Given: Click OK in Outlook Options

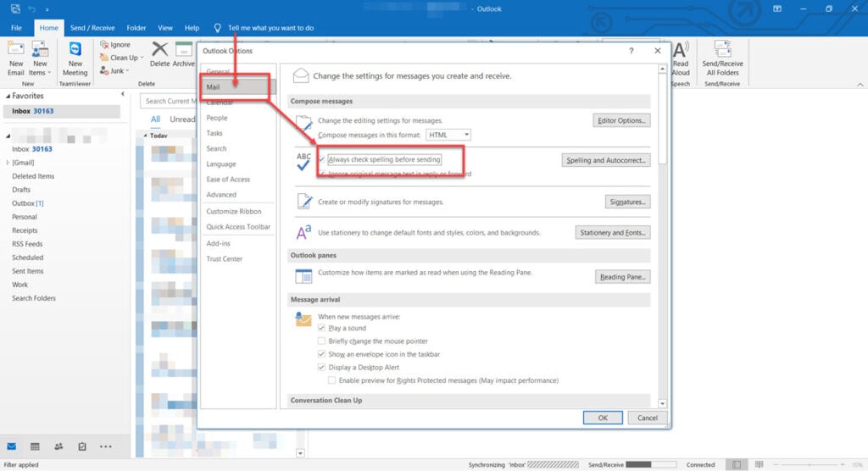Looking at the screenshot, I should click(x=603, y=418).
